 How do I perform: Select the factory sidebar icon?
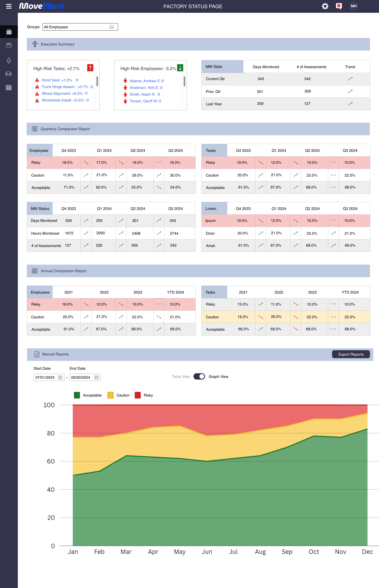(x=9, y=31)
